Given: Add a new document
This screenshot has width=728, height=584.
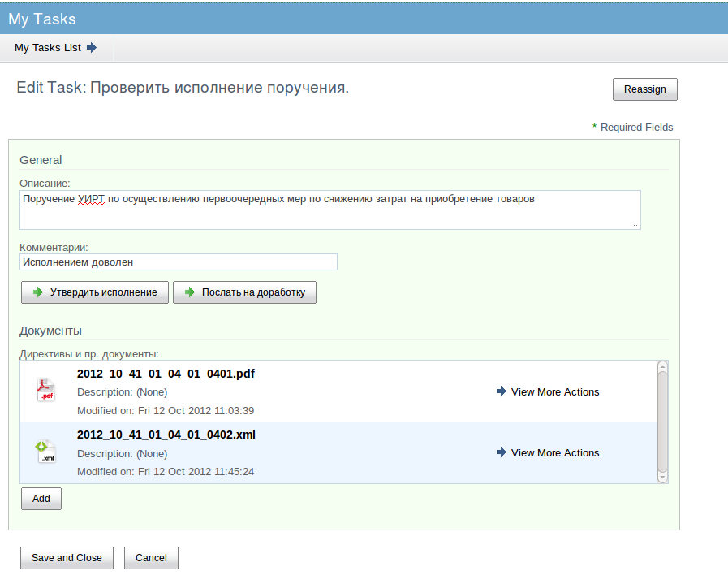Looking at the screenshot, I should pos(41,499).
